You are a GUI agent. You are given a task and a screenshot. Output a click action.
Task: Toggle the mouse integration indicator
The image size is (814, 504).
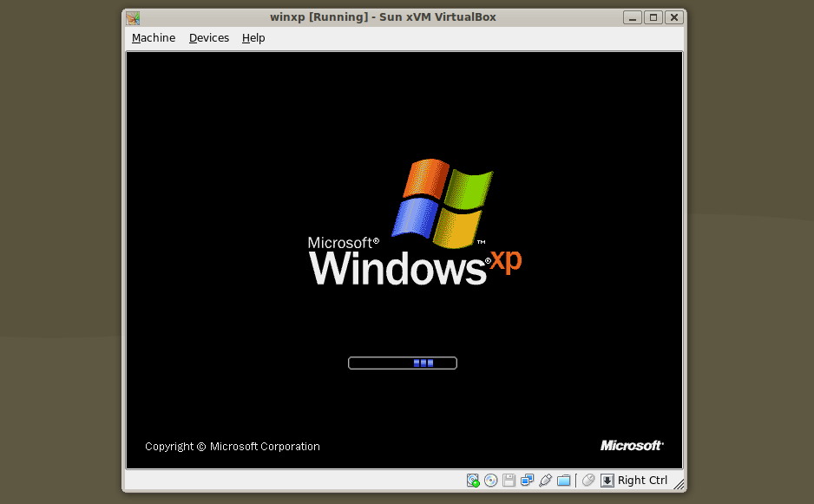[x=588, y=481]
